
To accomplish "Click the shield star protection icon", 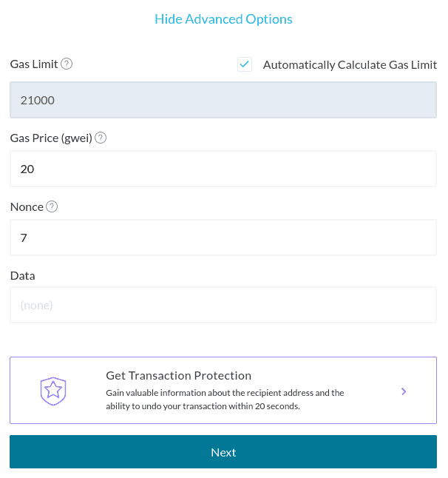I will coord(53,391).
